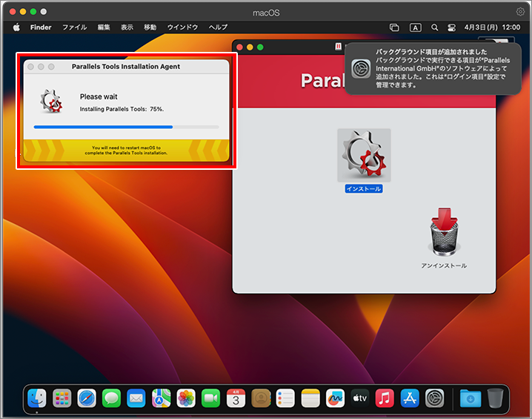Open the ウインドウ menu
This screenshot has height=419, width=532.
(182, 27)
